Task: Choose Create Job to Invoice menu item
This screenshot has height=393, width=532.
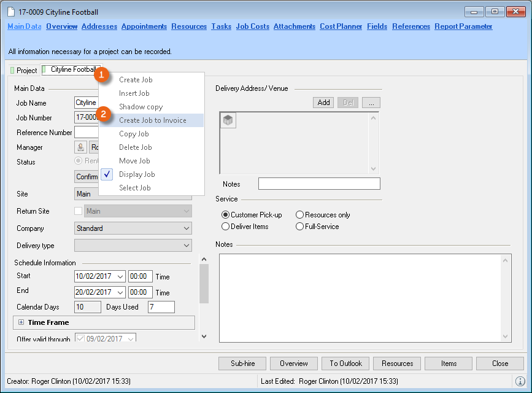Action: coord(152,120)
